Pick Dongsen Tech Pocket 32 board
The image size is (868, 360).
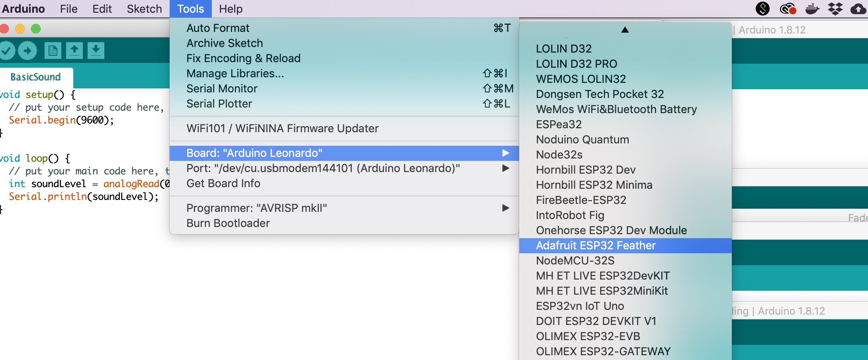click(x=626, y=94)
